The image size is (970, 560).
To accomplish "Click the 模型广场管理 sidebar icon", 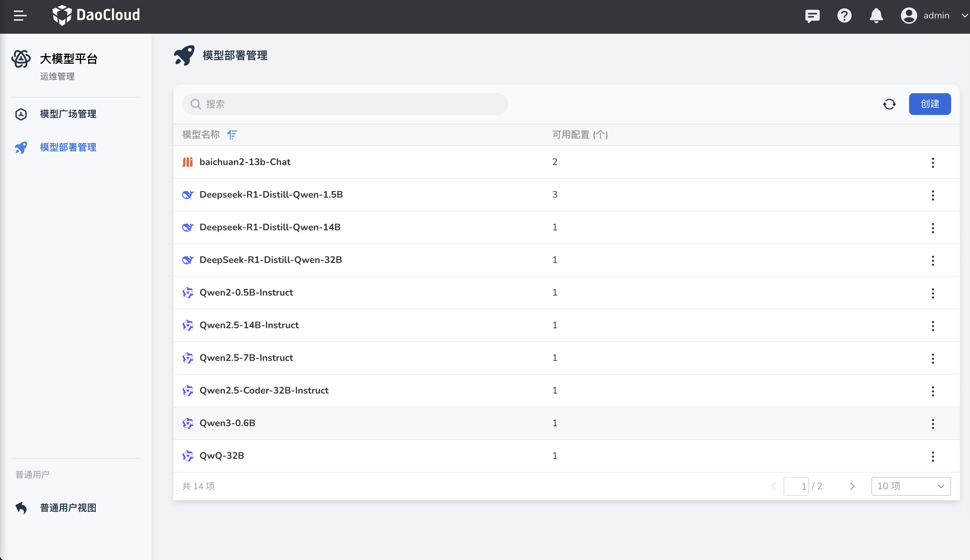I will 21,114.
